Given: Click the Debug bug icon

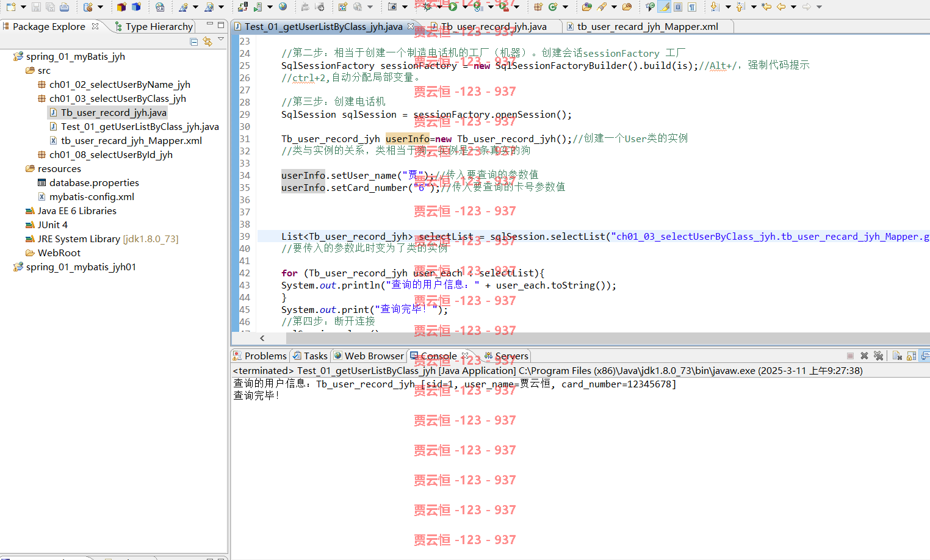Looking at the screenshot, I should tap(428, 7).
